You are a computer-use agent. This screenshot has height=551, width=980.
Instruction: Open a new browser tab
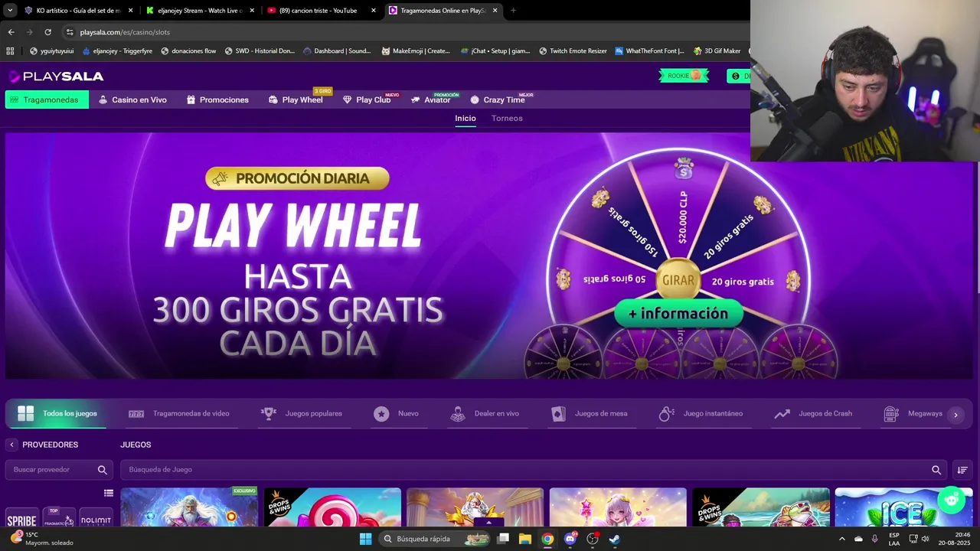click(x=513, y=11)
